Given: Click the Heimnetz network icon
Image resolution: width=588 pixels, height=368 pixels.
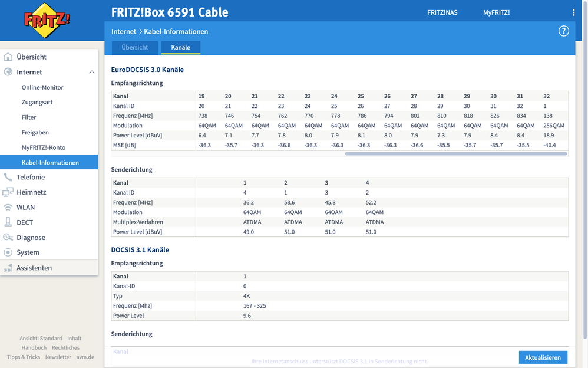Looking at the screenshot, I should click(8, 192).
